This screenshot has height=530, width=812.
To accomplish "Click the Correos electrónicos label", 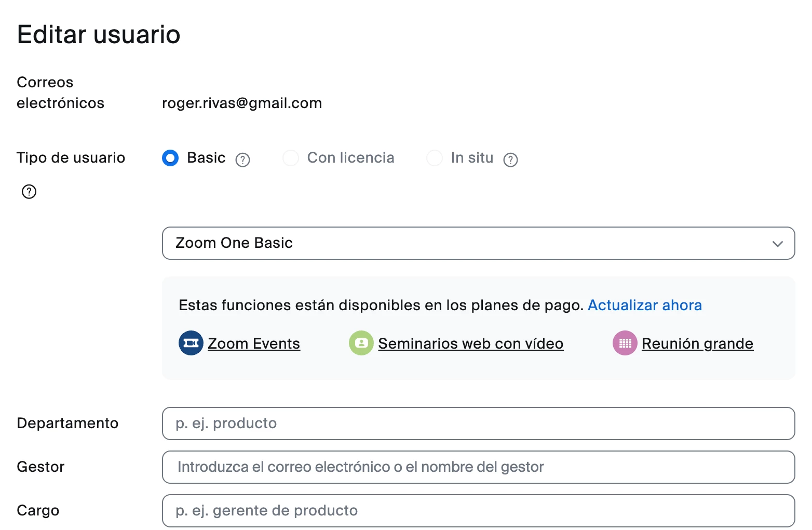I will coord(61,92).
